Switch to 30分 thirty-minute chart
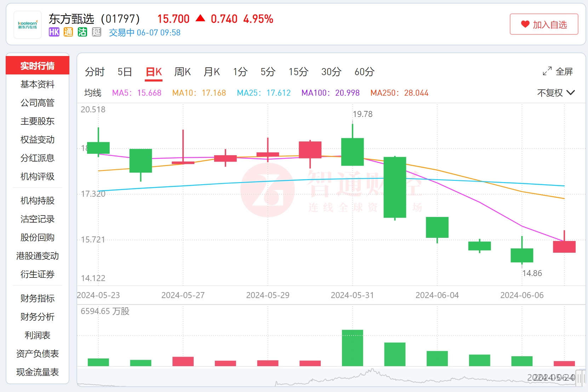The width and height of the screenshot is (588, 392). (331, 72)
